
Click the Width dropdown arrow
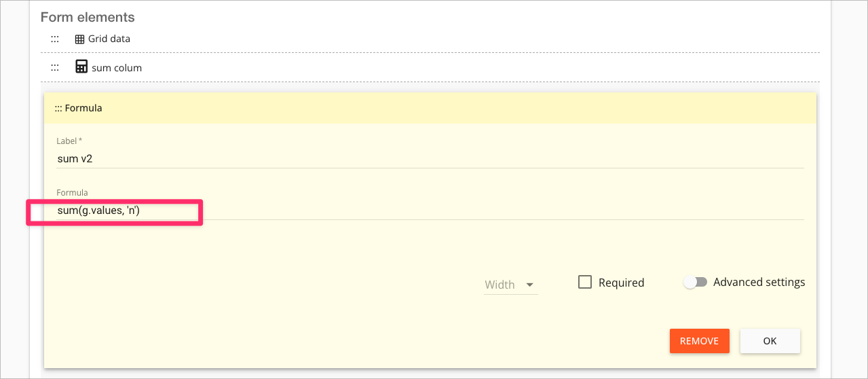pyautogui.click(x=529, y=285)
